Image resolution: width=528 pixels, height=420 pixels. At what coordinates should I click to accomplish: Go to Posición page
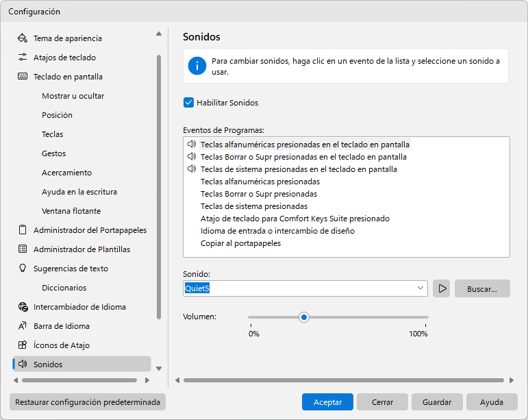58,115
